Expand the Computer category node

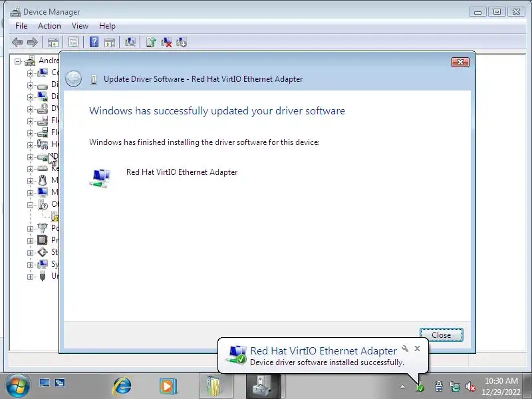[30, 73]
